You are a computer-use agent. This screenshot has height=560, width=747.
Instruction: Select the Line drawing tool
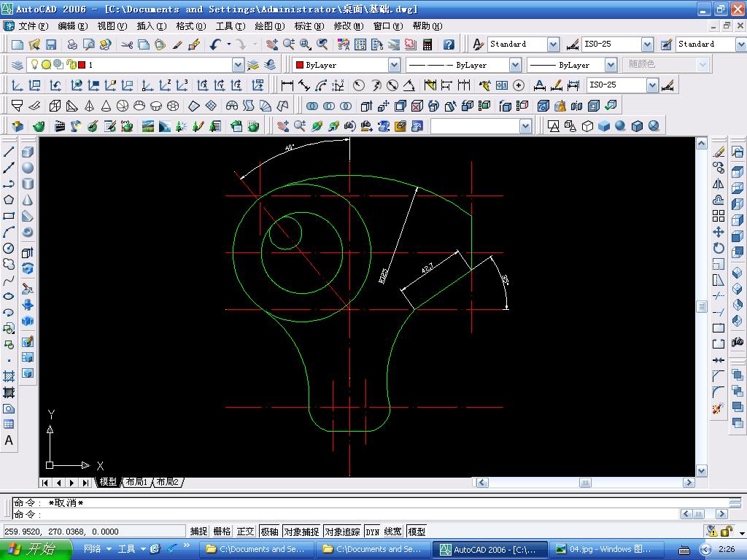[x=9, y=152]
